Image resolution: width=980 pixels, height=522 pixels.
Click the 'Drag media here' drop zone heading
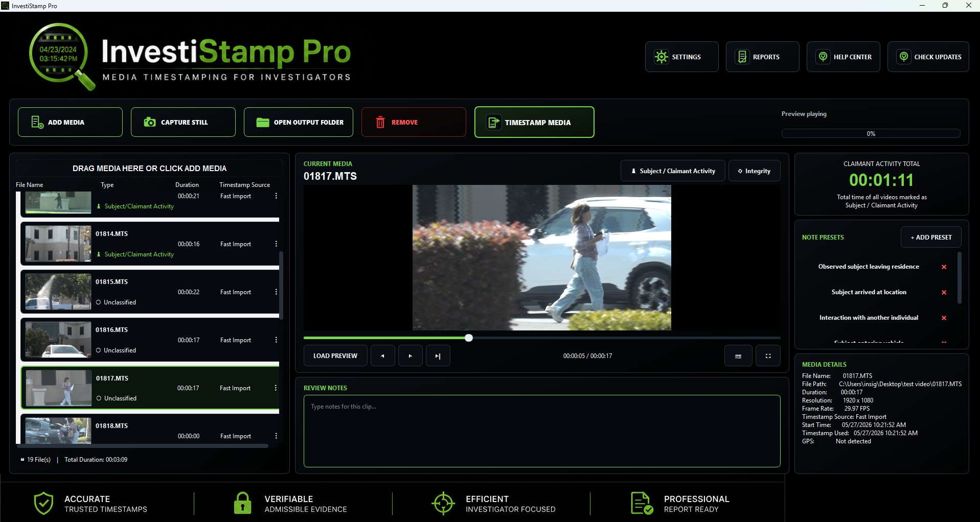149,169
